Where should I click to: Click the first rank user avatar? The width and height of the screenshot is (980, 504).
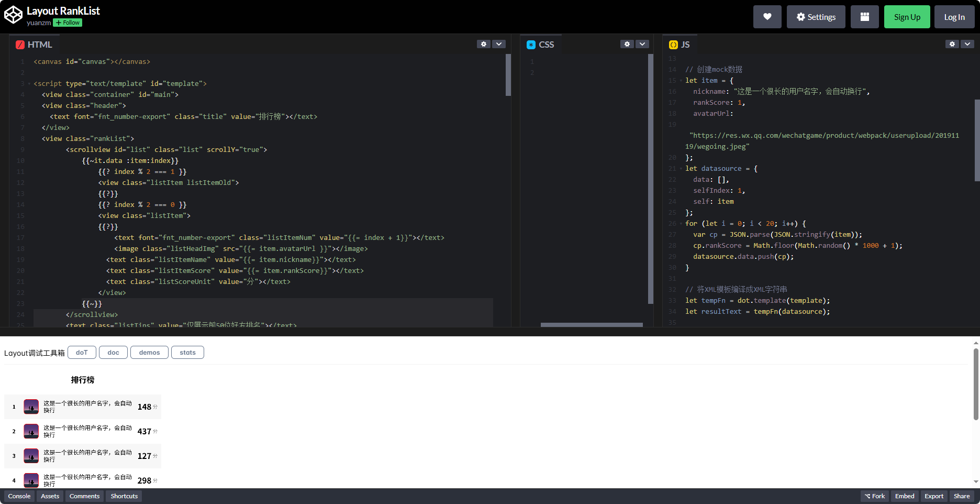(x=31, y=407)
